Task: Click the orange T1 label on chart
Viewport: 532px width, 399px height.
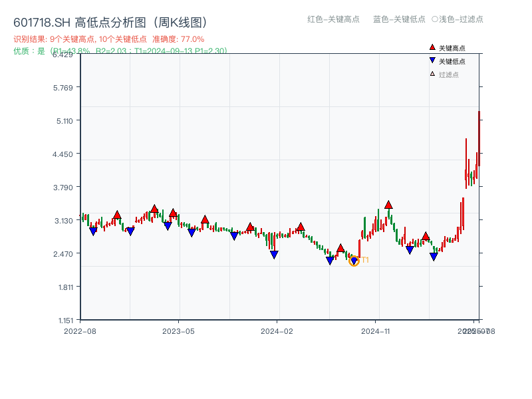Action: 365,260
